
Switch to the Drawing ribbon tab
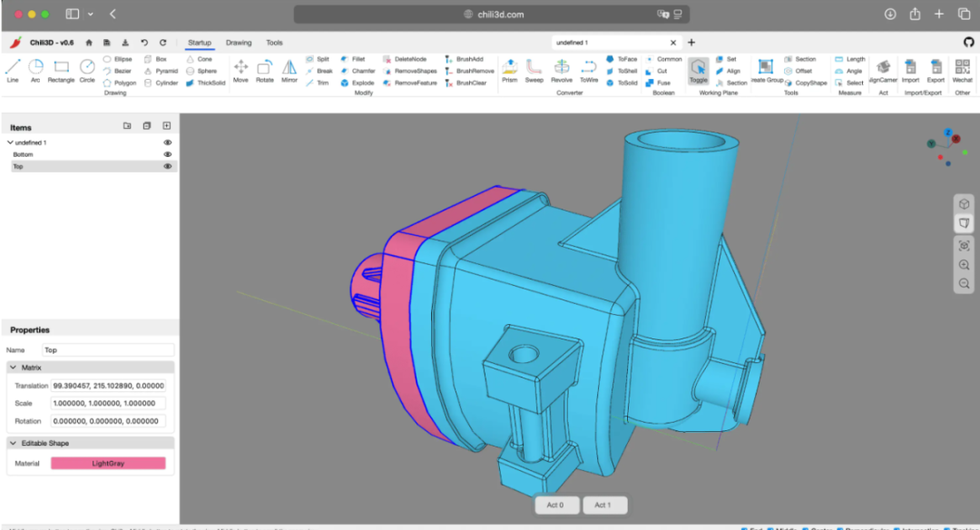[x=239, y=43]
